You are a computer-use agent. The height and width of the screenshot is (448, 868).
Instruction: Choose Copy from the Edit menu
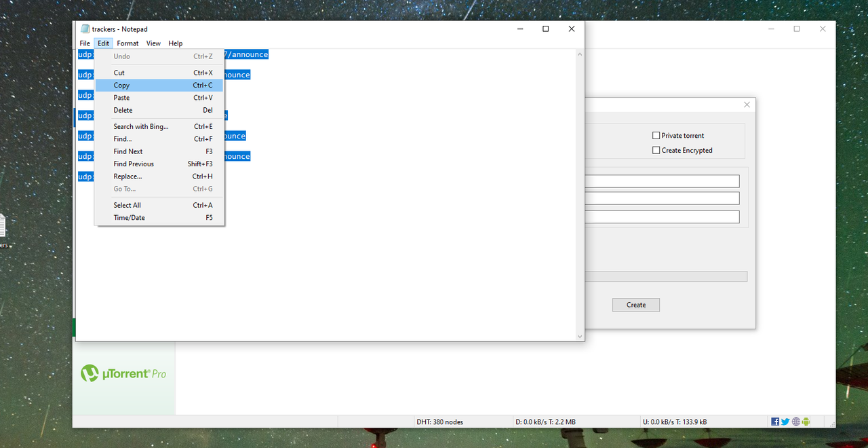point(159,86)
